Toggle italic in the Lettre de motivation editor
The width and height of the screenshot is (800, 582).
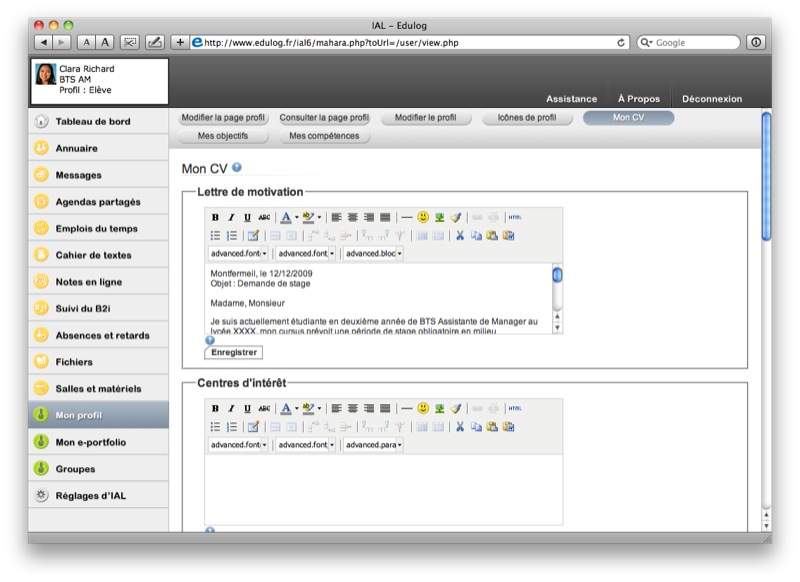pos(231,217)
